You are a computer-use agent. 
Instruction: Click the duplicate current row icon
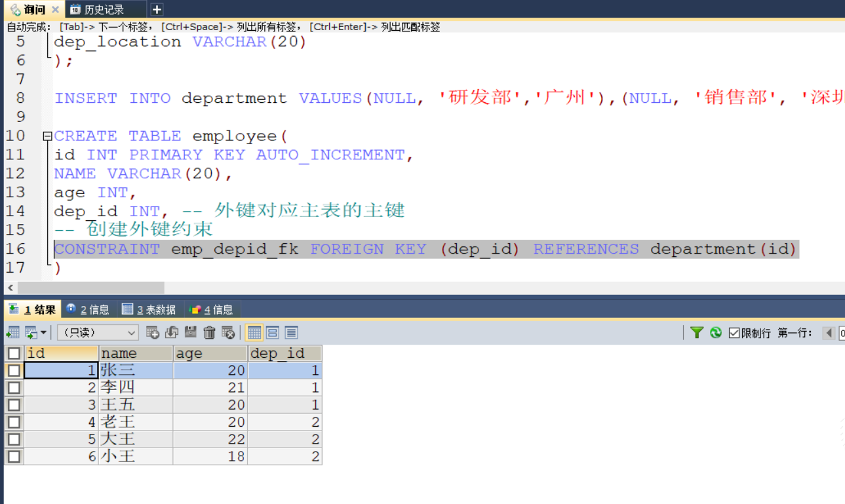tap(172, 333)
